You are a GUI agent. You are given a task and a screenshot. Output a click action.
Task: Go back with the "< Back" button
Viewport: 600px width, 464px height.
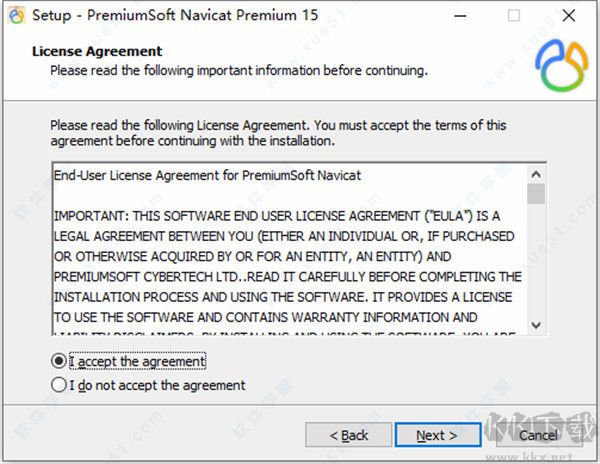(348, 435)
